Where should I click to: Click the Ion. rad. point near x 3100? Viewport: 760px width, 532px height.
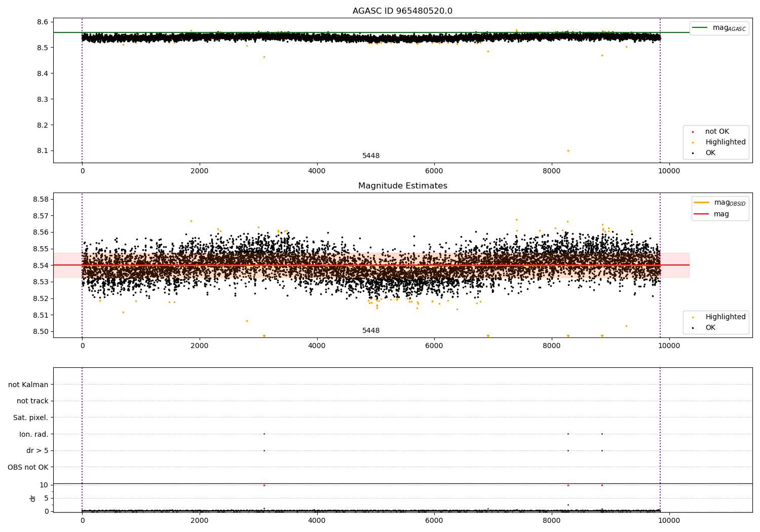click(264, 434)
